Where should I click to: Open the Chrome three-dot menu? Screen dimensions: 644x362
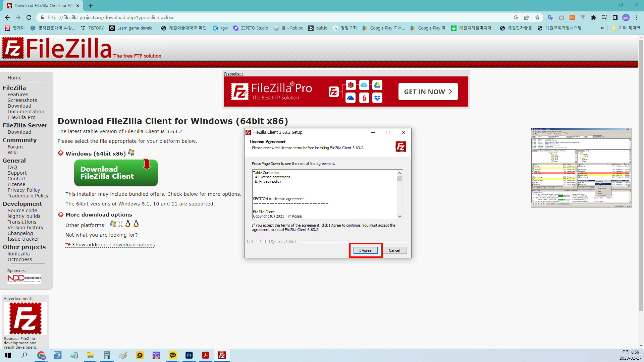[x=637, y=17]
